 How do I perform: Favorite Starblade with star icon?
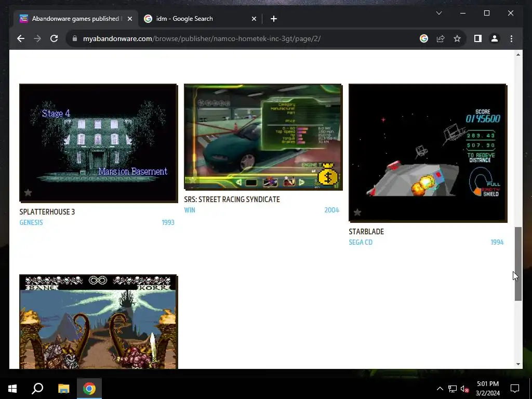tap(357, 212)
